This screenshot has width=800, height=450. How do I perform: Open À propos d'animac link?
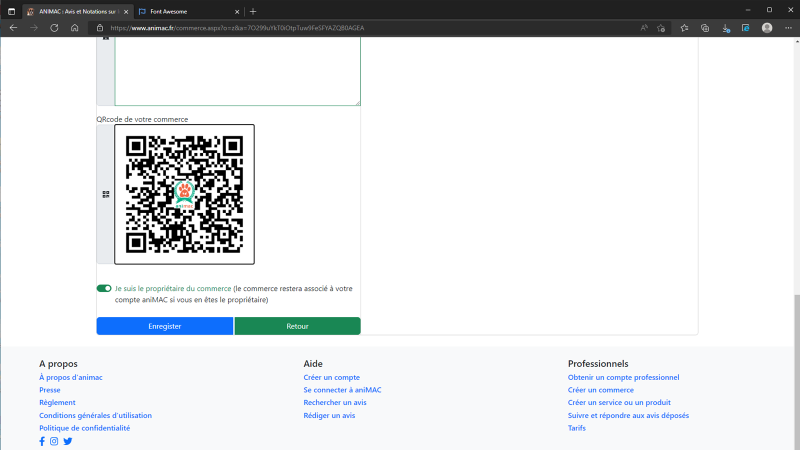pyautogui.click(x=71, y=378)
